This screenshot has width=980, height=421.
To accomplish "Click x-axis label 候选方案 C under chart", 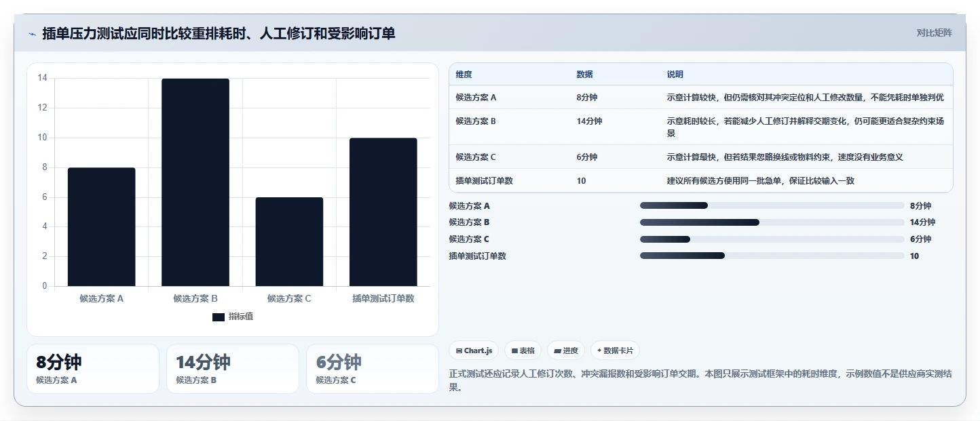I will 289,298.
